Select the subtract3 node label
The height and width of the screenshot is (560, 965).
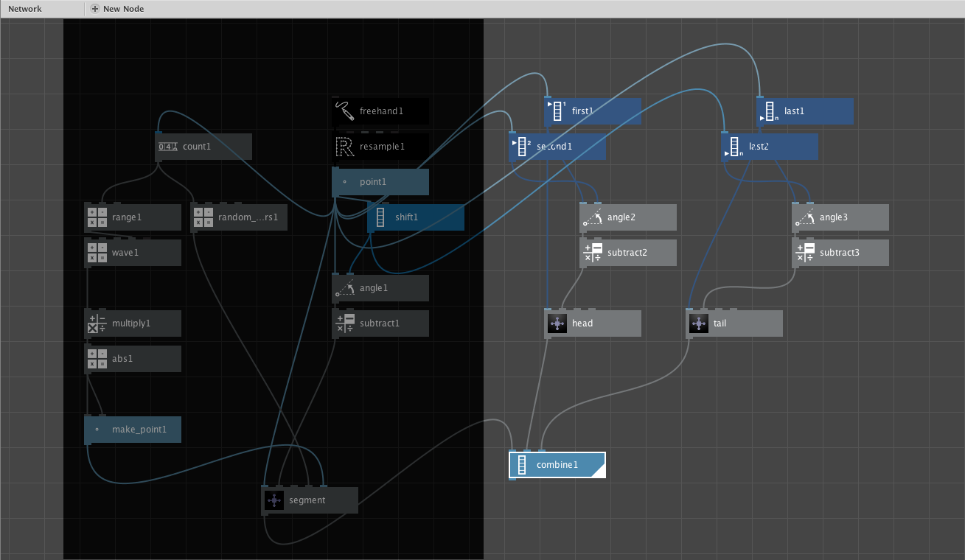840,253
